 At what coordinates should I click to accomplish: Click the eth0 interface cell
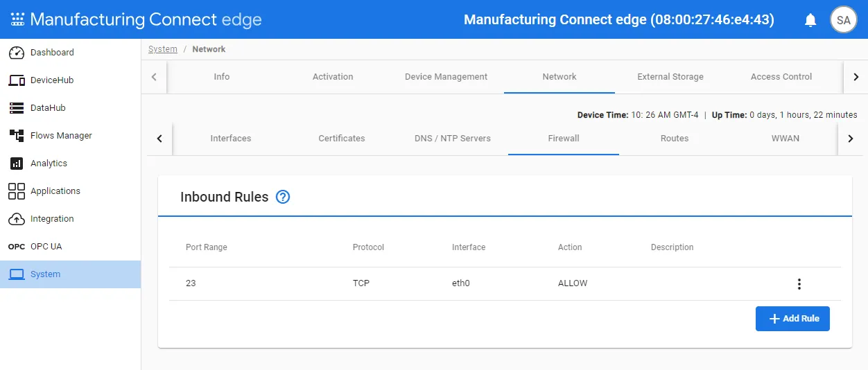coord(461,283)
